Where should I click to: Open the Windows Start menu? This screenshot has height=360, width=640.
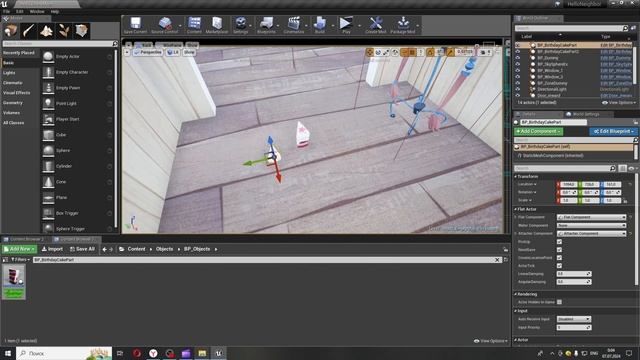pos(8,353)
